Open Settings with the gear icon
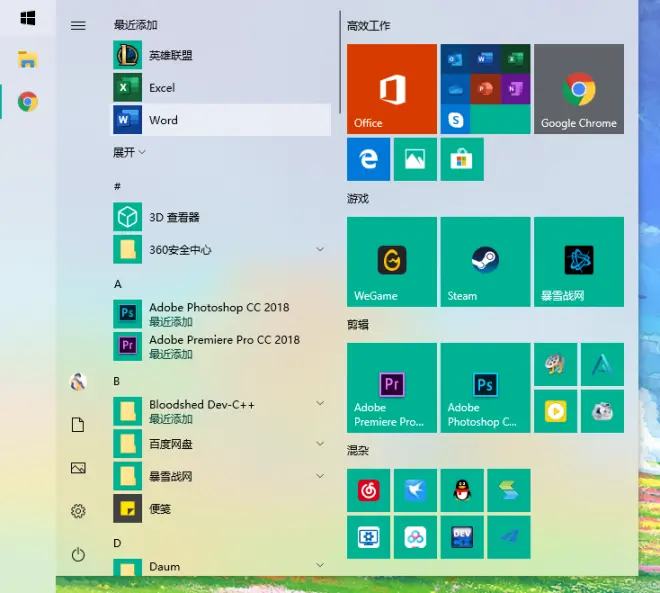Image resolution: width=660 pixels, height=593 pixels. coord(78,511)
